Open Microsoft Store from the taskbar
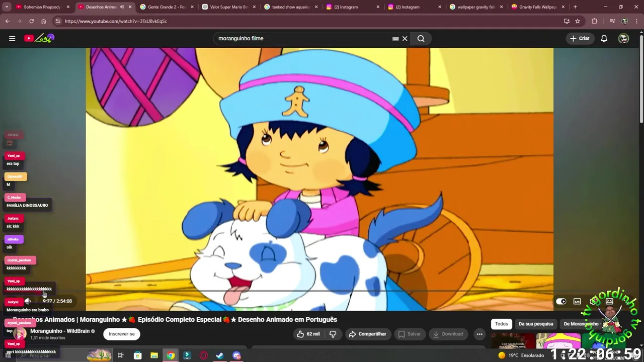This screenshot has width=644, height=362. pyautogui.click(x=137, y=355)
